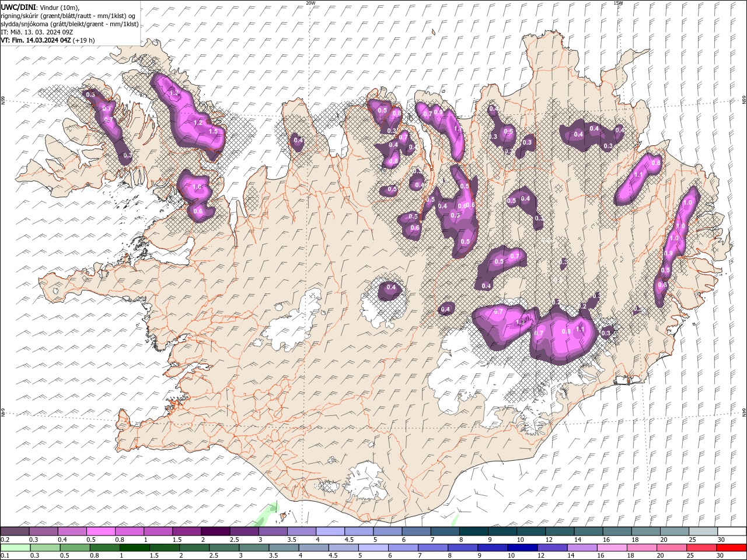This screenshot has height=560, width=747.
Task: Click lower legend swatch between 4 and 4.5
Action: pyautogui.click(x=313, y=548)
